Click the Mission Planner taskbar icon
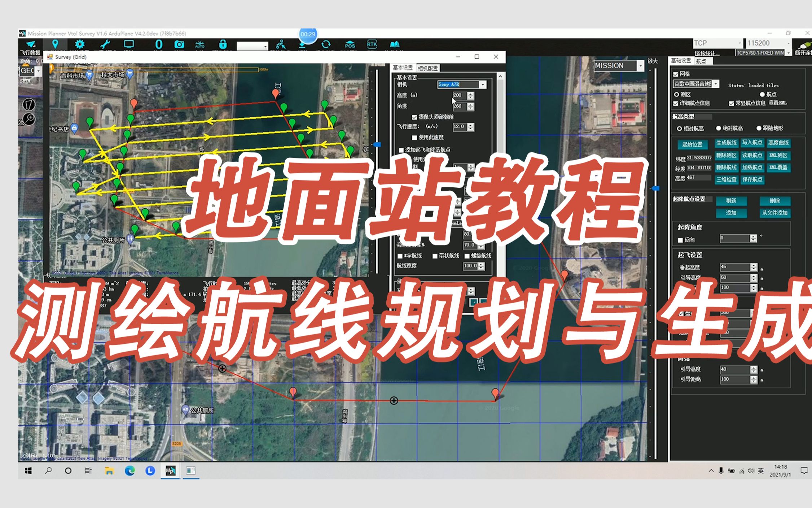This screenshot has width=812, height=508. pyautogui.click(x=170, y=470)
